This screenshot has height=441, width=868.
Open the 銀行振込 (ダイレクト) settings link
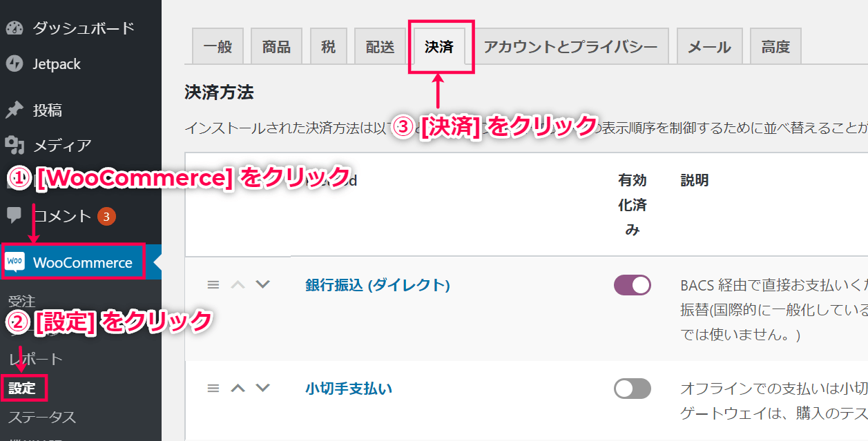pyautogui.click(x=378, y=285)
